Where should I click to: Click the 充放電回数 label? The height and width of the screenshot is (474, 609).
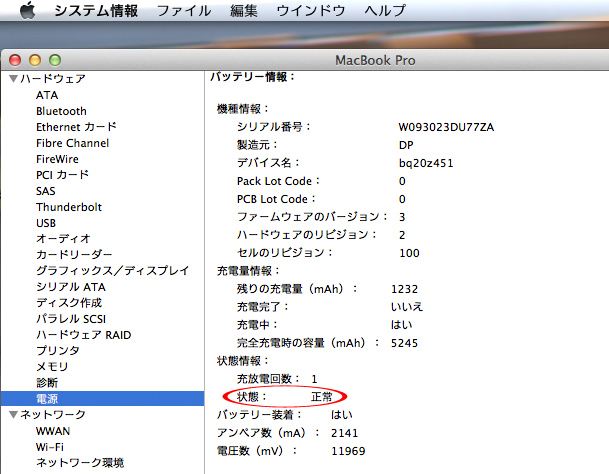(268, 379)
